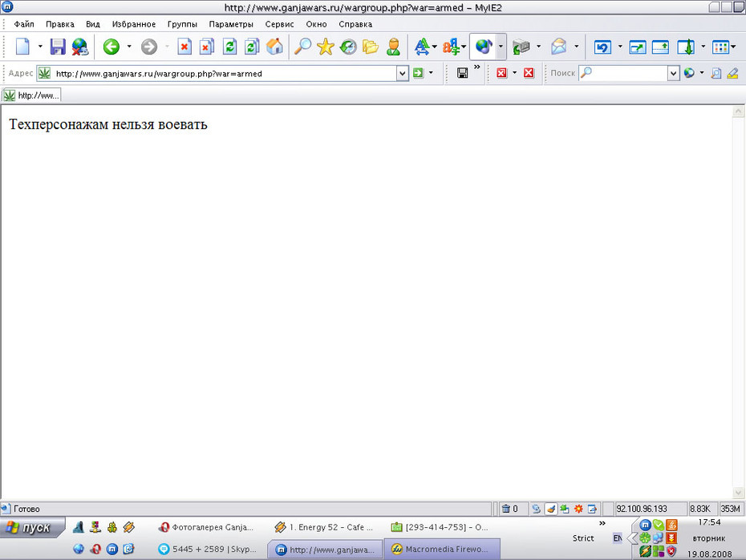Refresh the current page
The height and width of the screenshot is (560, 746).
pyautogui.click(x=229, y=47)
